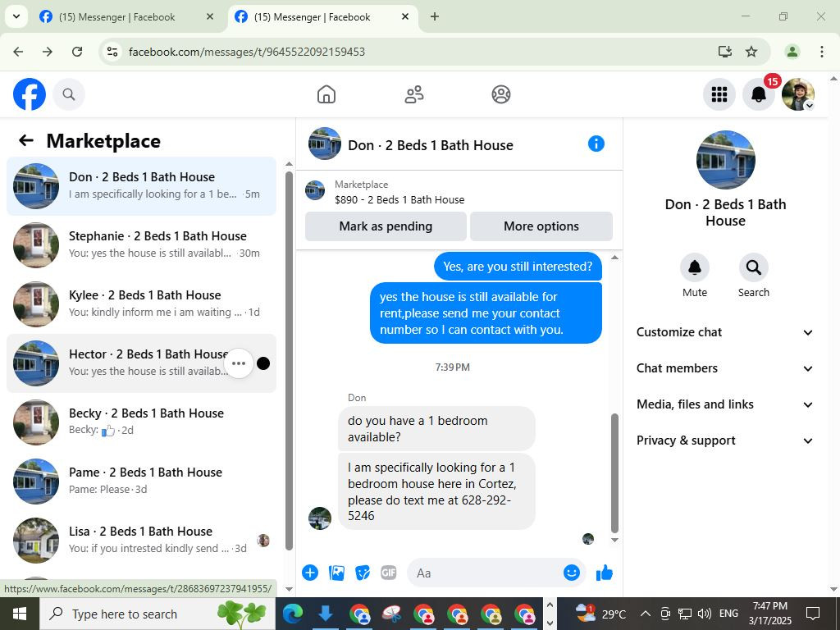Open Windows Start menu

(x=20, y=614)
